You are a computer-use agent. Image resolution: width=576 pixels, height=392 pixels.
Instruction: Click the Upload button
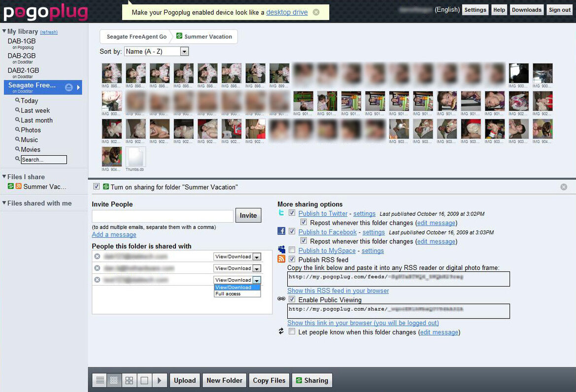pos(185,380)
